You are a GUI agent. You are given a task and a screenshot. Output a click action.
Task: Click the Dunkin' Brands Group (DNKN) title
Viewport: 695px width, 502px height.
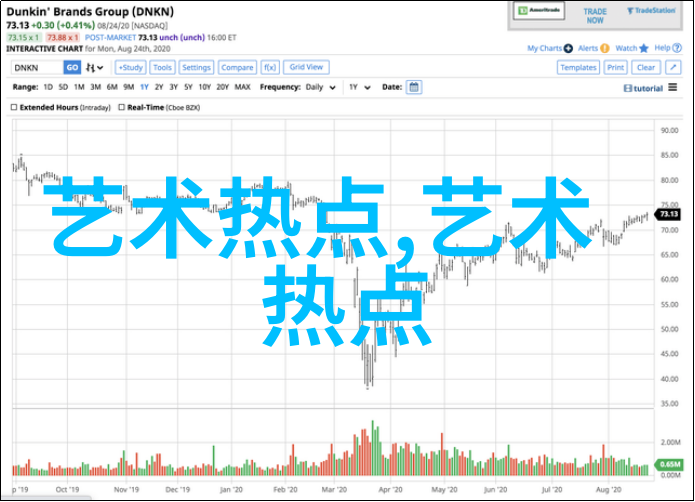(90, 12)
